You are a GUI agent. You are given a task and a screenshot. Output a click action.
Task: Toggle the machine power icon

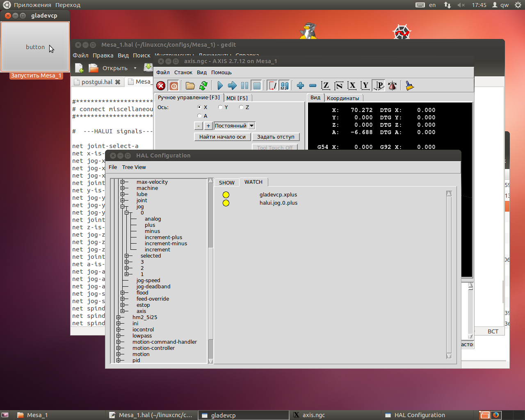174,86
